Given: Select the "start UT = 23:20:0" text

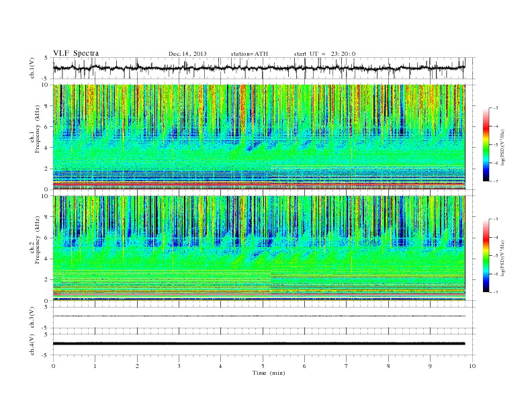Looking at the screenshot, I should [324, 54].
